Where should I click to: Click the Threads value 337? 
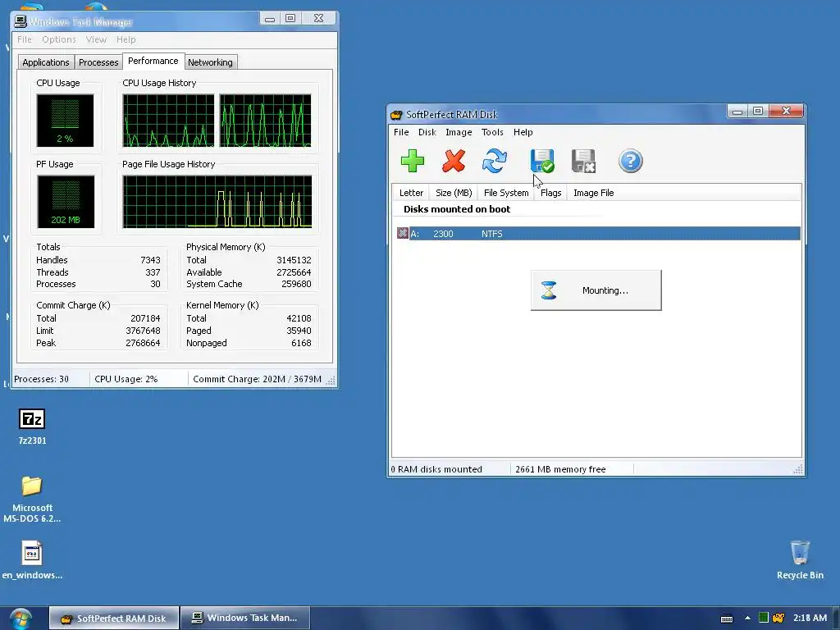(x=153, y=272)
